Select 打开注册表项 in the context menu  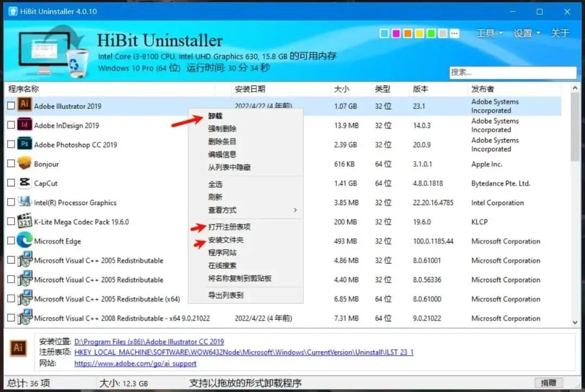tap(229, 227)
